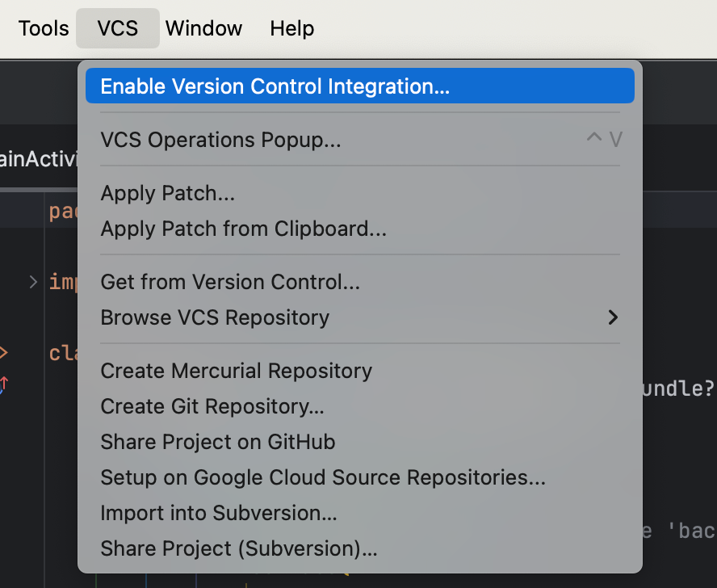
Task: Expand the folded imports chevron in gutter
Action: [x=33, y=282]
